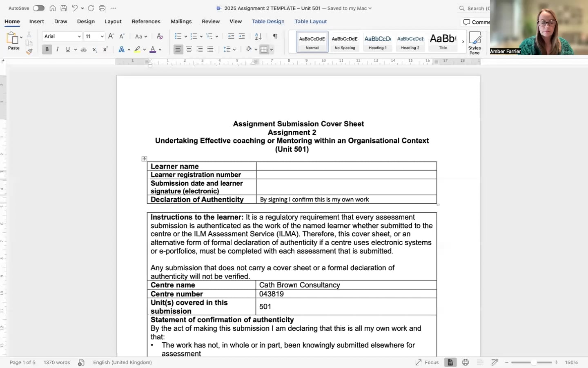Click the Increase Indent icon
Image resolution: width=588 pixels, height=368 pixels.
(242, 36)
